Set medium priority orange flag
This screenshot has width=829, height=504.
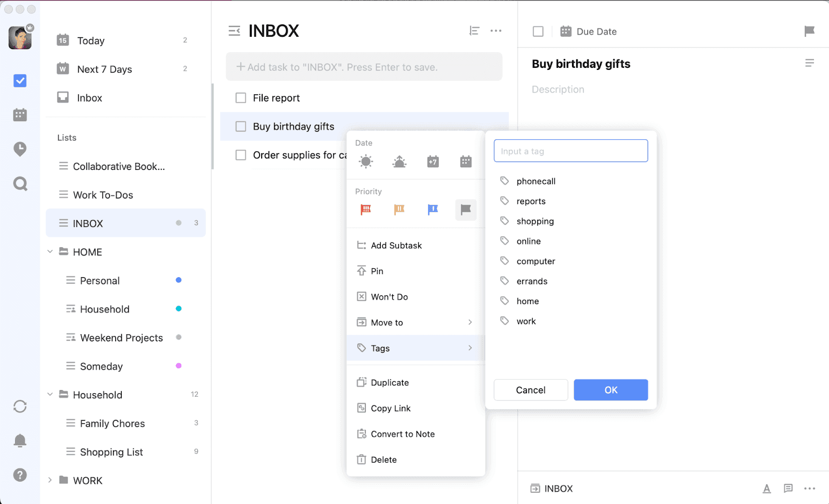399,210
